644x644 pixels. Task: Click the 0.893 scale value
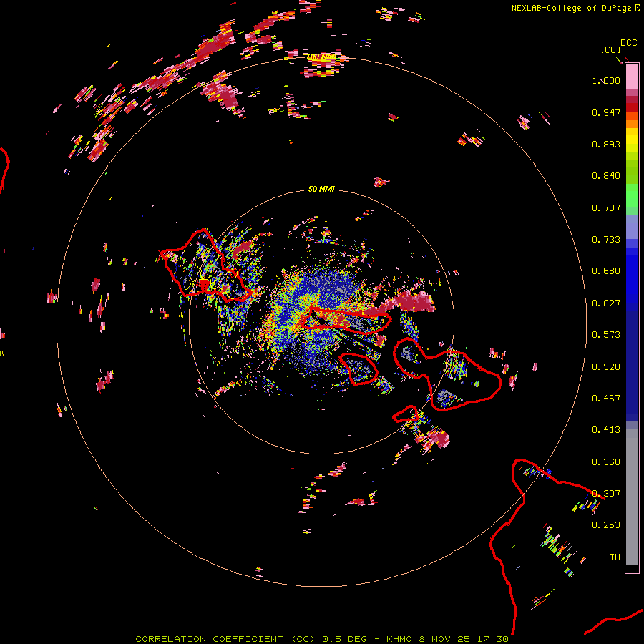coord(606,144)
